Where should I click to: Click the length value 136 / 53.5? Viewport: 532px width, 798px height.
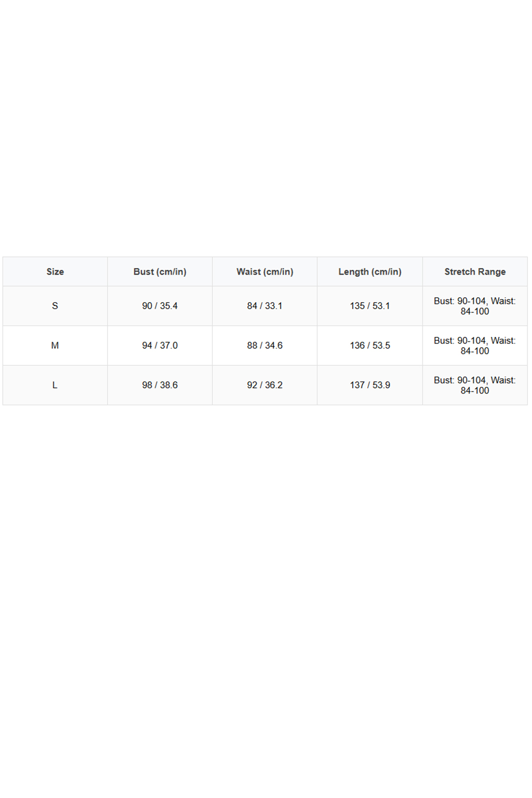[370, 346]
